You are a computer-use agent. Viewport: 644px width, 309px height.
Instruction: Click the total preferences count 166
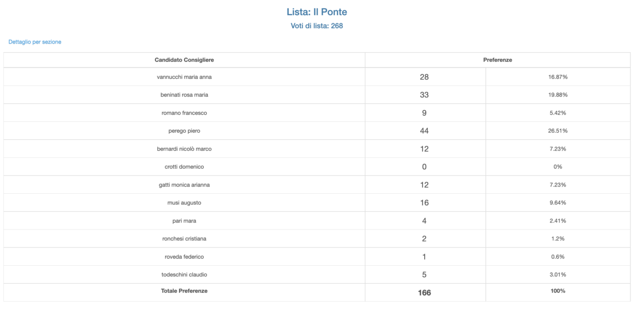pyautogui.click(x=424, y=292)
